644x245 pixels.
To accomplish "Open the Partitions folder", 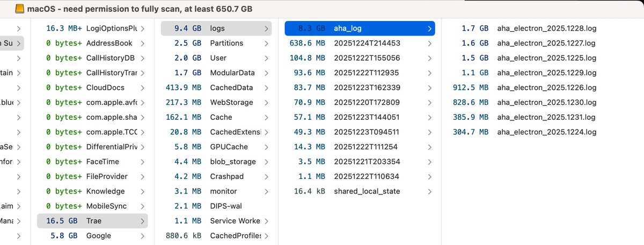I will (226, 43).
